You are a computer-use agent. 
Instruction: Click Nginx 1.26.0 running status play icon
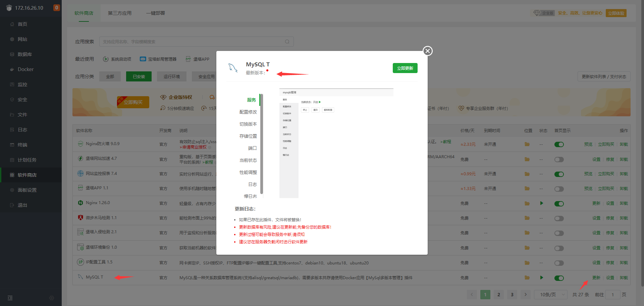click(x=541, y=203)
